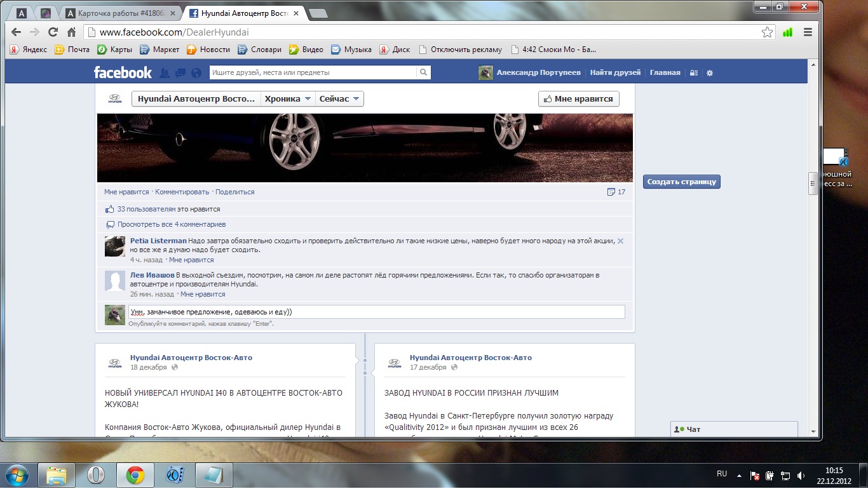868x503 pixels.
Task: Click the browser address bar
Action: (x=422, y=32)
